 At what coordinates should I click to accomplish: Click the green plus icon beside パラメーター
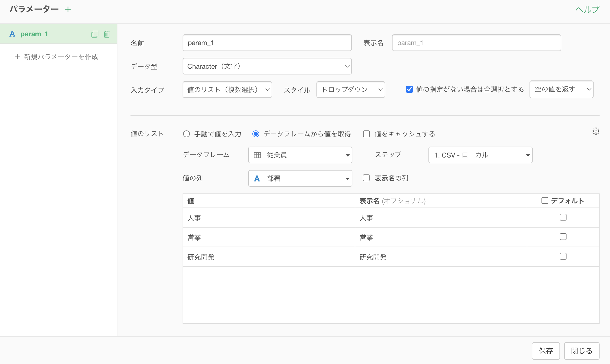point(68,9)
